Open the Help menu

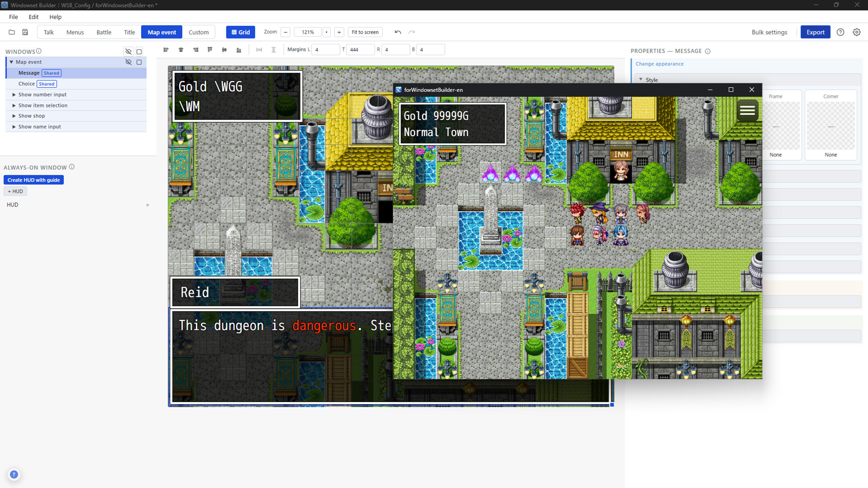pos(55,17)
